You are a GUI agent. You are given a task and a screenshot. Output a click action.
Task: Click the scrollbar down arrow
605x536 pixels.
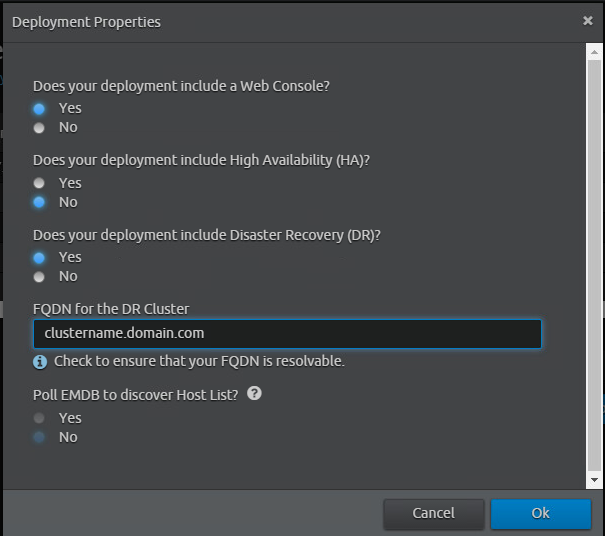point(595,481)
